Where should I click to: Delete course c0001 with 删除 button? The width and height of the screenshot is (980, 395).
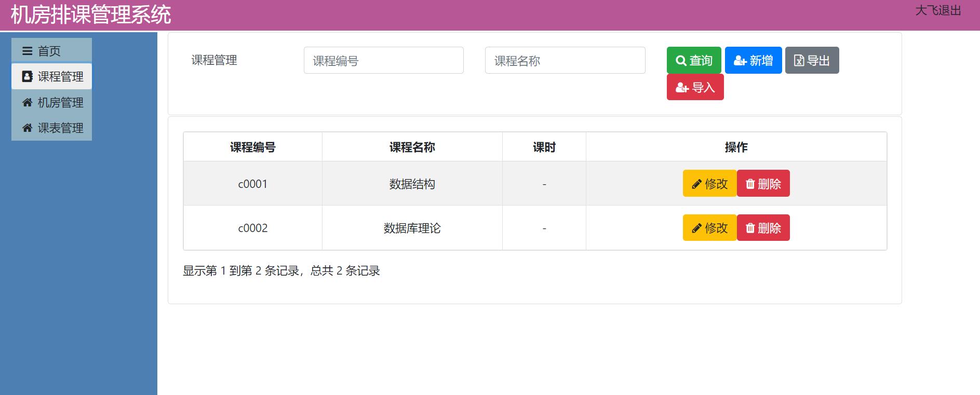pos(763,183)
